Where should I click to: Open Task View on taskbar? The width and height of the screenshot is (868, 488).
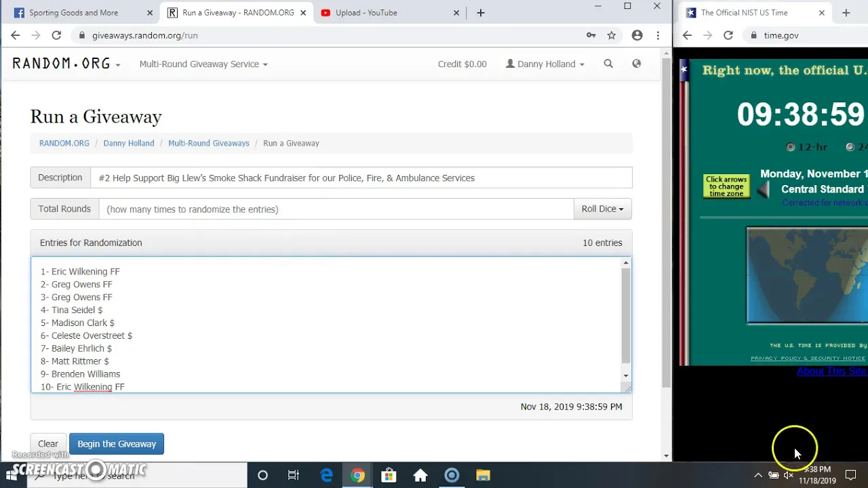coord(294,475)
